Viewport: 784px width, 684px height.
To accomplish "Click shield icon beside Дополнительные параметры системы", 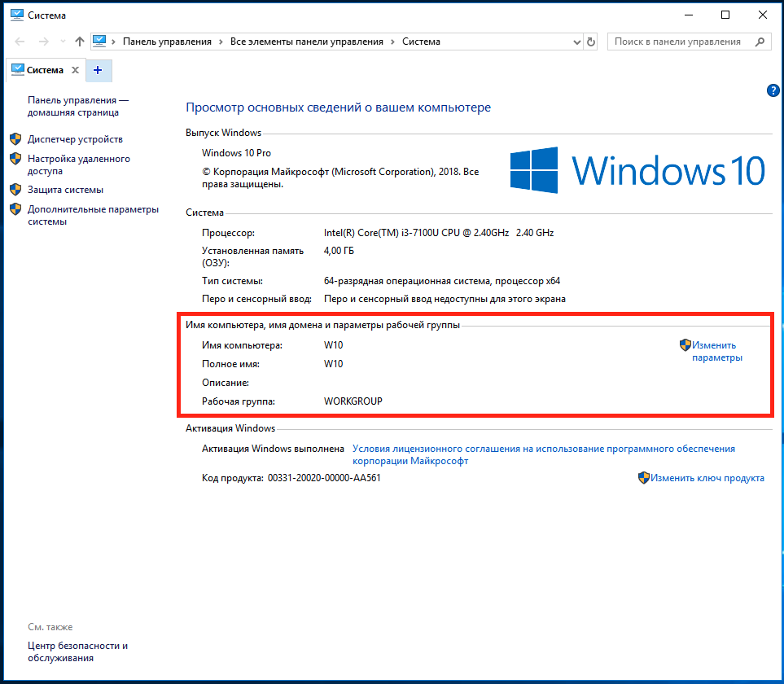I will coord(16,209).
